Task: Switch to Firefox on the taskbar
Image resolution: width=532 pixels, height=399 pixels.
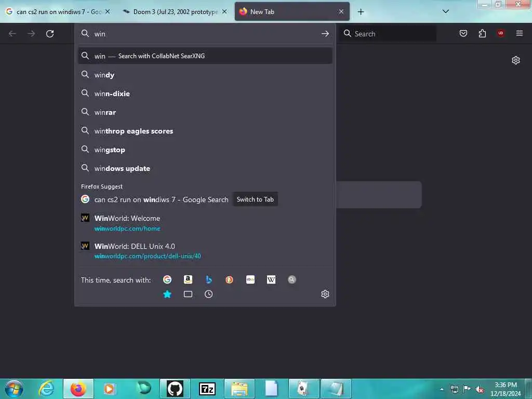Action: pos(78,389)
